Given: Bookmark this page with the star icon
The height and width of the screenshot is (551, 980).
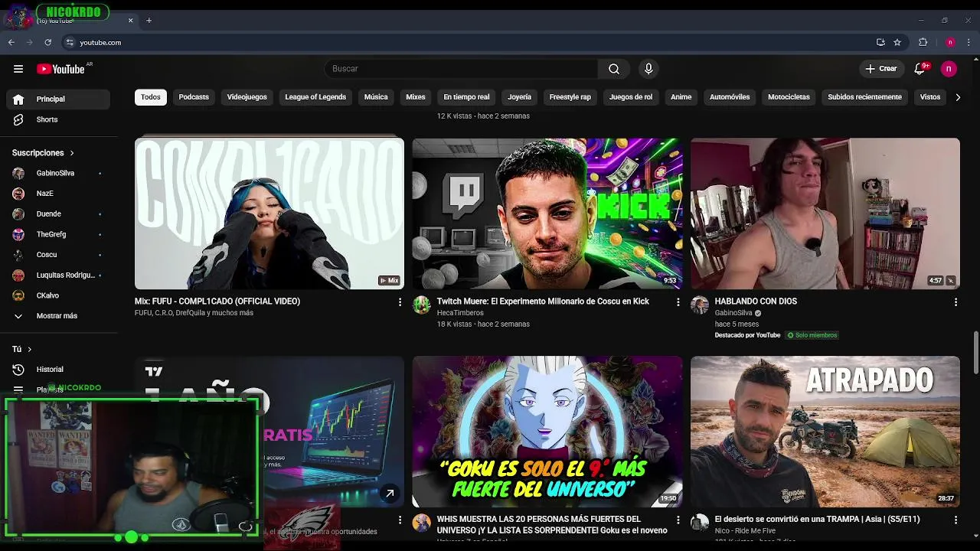Looking at the screenshot, I should [x=897, y=43].
